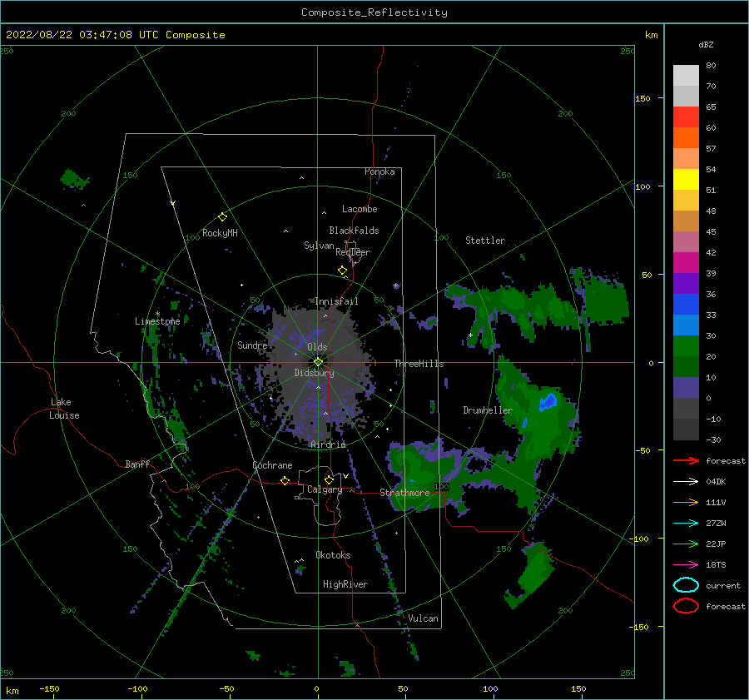Click the white 04DK arrow icon
This screenshot has height=700, width=749.
(686, 482)
